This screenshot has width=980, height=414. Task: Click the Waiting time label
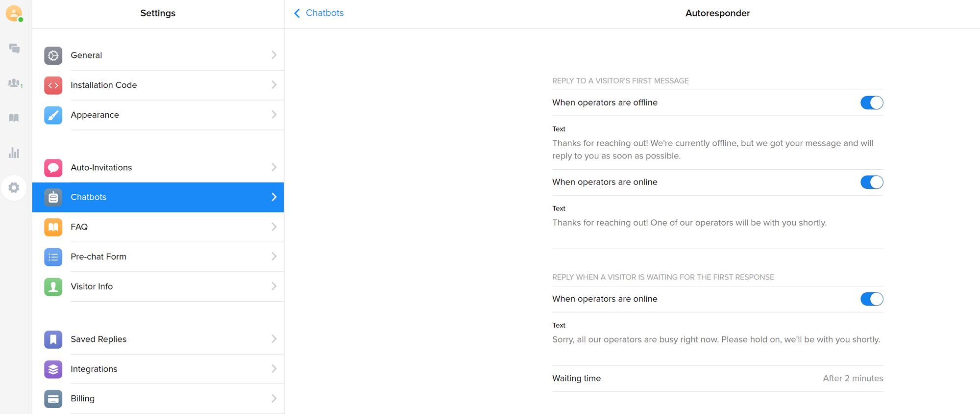[576, 378]
